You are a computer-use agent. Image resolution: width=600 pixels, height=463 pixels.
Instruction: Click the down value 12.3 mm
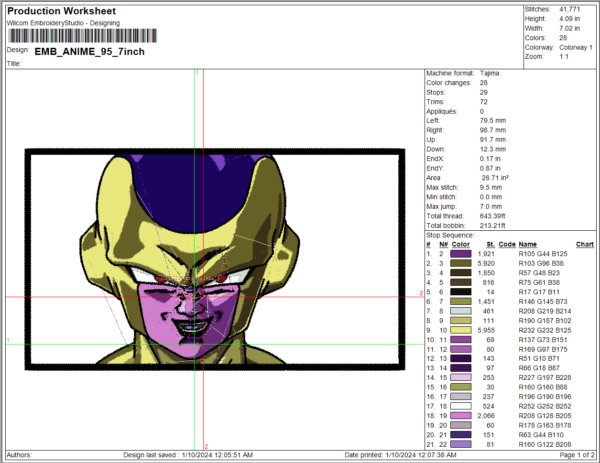[493, 149]
